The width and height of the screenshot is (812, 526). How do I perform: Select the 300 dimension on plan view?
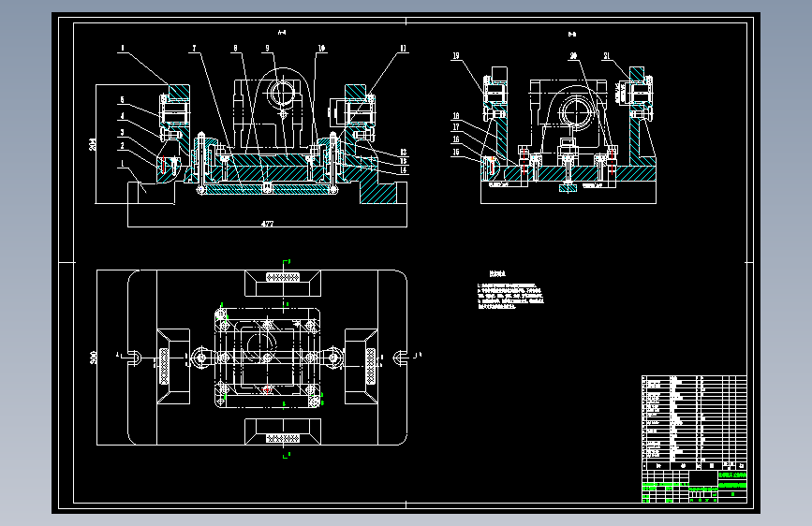94,358
